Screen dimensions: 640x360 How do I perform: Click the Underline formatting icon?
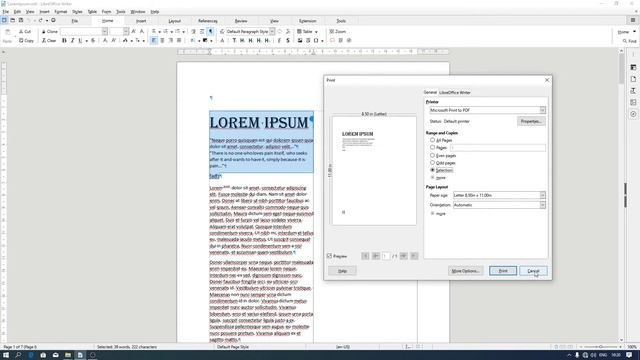click(80, 40)
